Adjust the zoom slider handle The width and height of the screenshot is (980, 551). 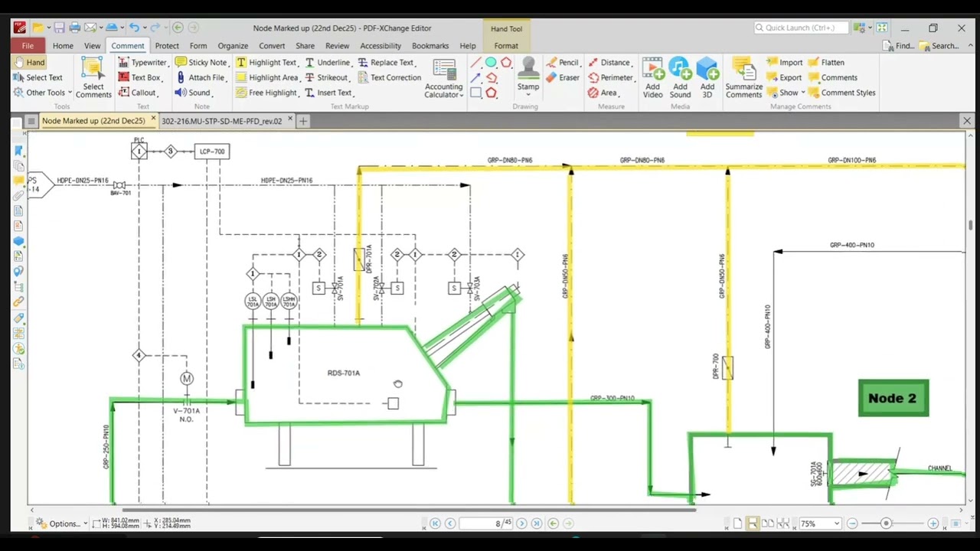pos(886,523)
